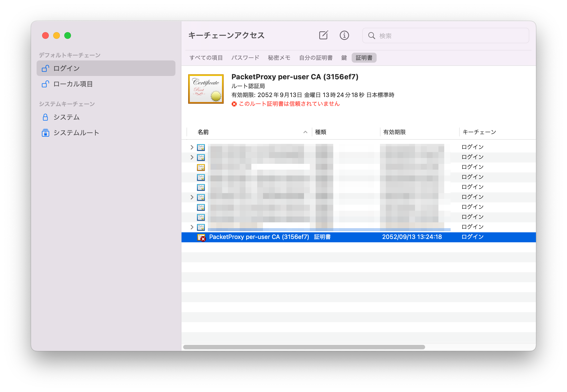Select the 証明書 tab
Viewport: 567px width, 392px height.
(x=364, y=58)
